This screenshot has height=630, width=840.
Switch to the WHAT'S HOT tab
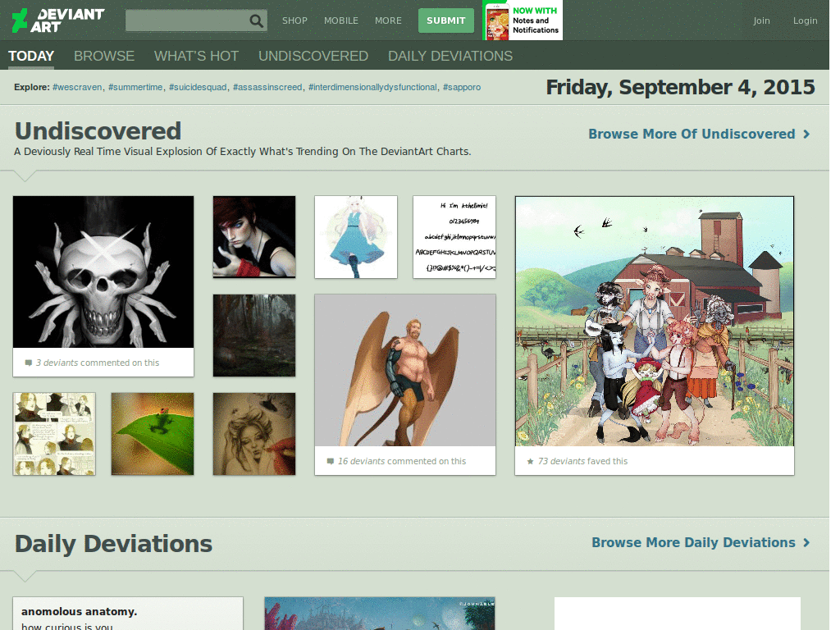pos(196,56)
